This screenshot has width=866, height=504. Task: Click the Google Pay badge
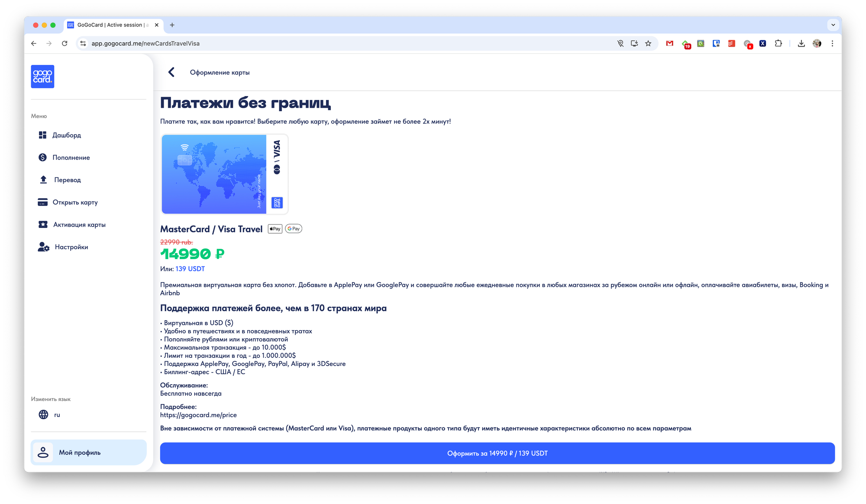coord(294,229)
